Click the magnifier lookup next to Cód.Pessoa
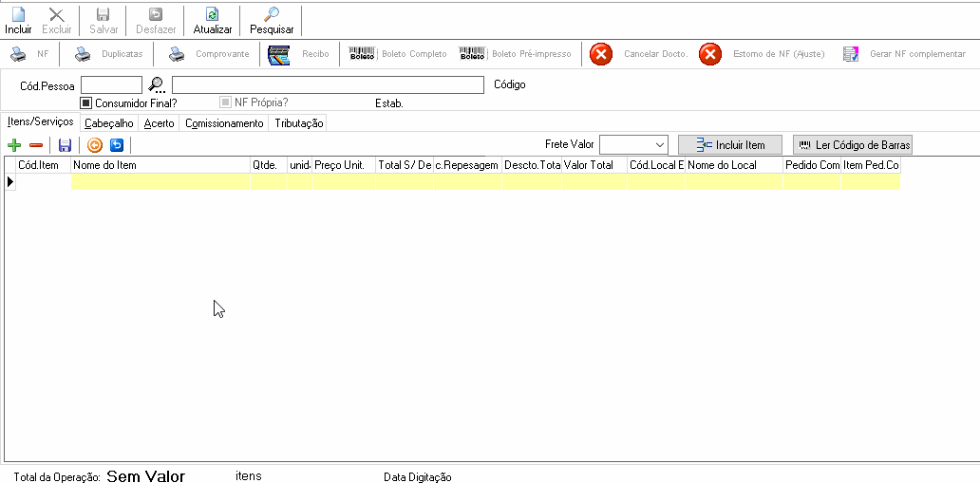The height and width of the screenshot is (483, 980). click(x=157, y=85)
